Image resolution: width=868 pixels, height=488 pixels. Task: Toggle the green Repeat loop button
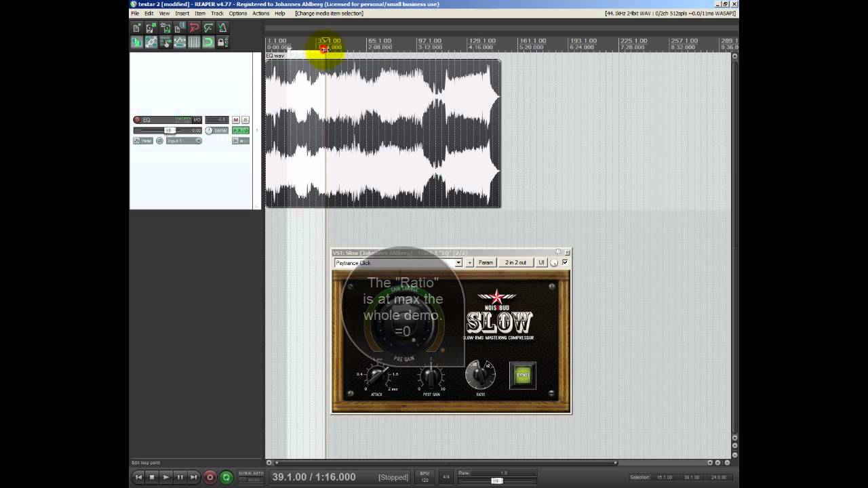tap(226, 477)
